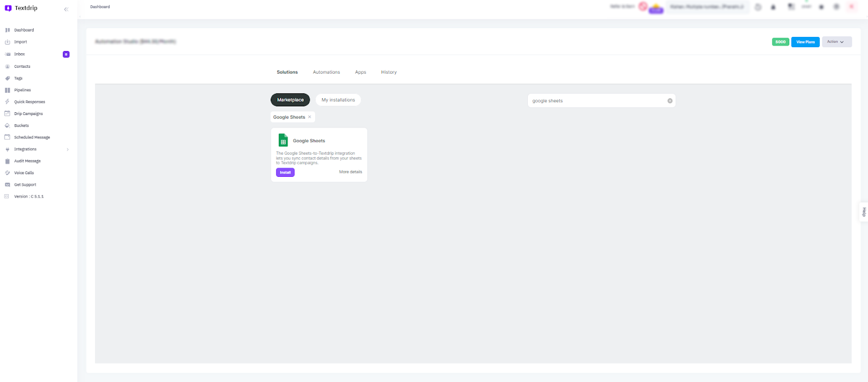
Task: Click the Textdrip logo icon
Action: (8, 8)
